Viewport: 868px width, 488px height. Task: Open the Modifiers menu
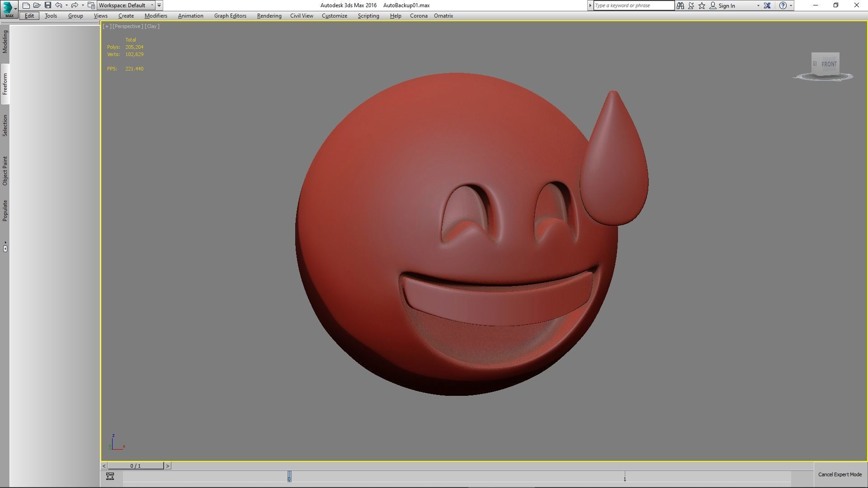[156, 16]
